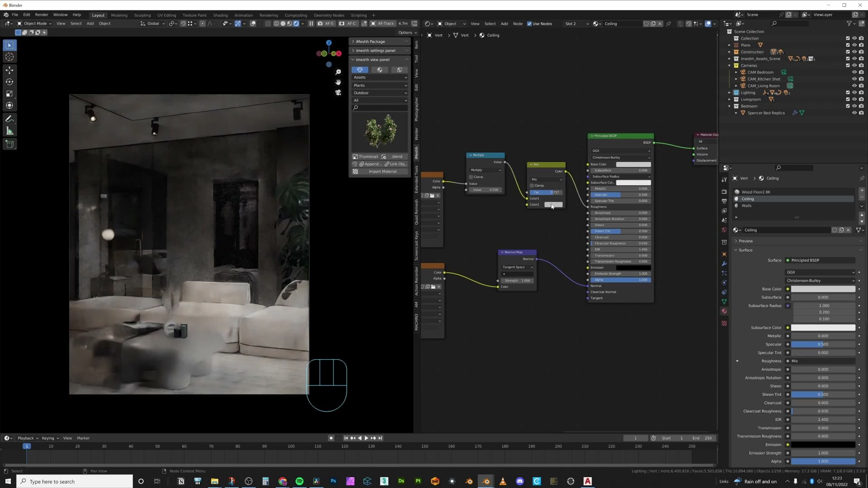Image resolution: width=868 pixels, height=488 pixels.
Task: Toggle the Use Nodes checkbox
Action: (x=529, y=23)
